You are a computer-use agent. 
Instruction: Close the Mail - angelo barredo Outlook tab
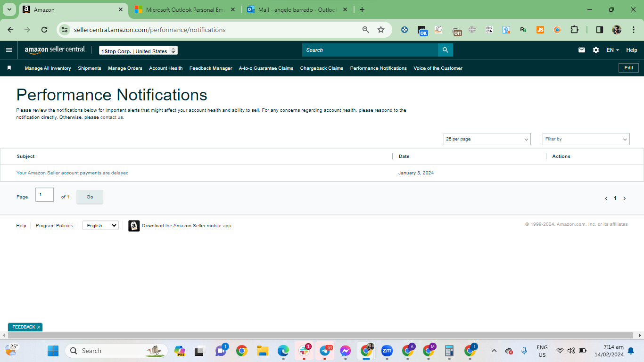(345, 9)
